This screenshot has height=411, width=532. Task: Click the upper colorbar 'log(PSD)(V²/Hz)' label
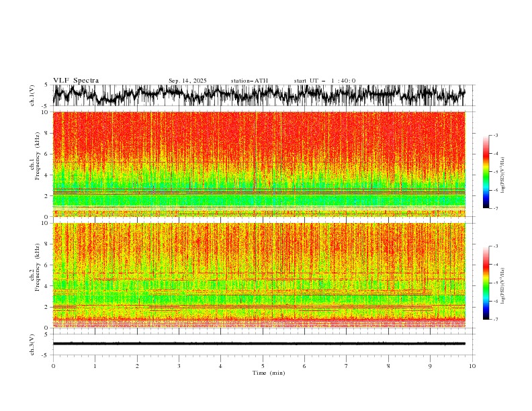pos(503,175)
